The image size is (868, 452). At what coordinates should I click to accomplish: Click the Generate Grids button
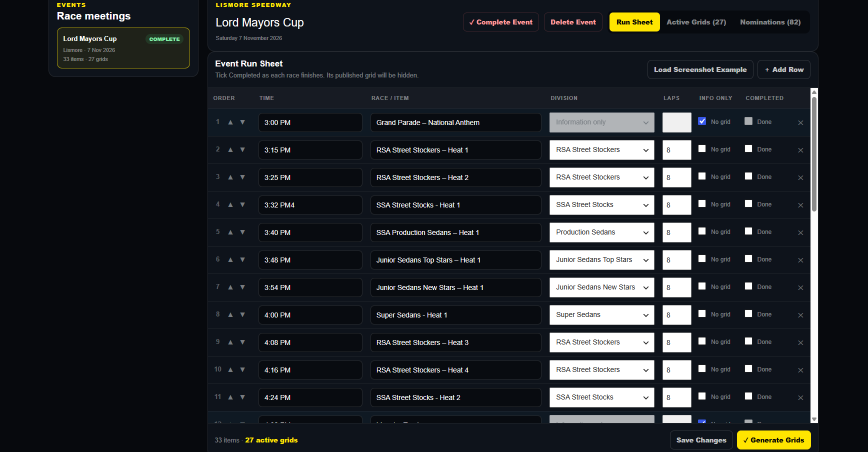pos(773,440)
